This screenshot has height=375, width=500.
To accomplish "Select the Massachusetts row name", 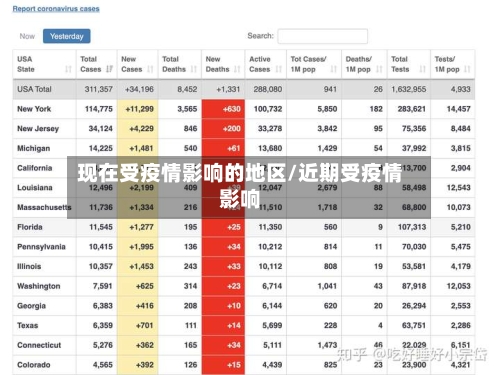I will 44,207.
